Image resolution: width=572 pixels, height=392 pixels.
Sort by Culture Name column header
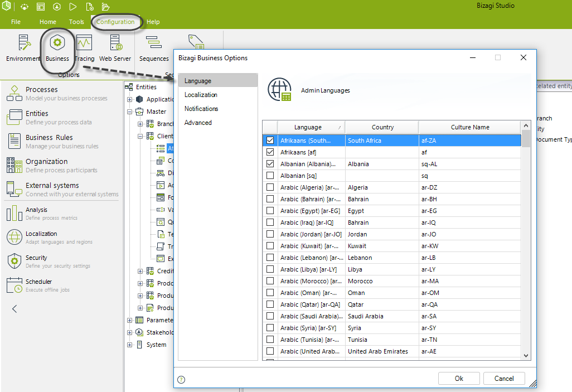pos(470,127)
